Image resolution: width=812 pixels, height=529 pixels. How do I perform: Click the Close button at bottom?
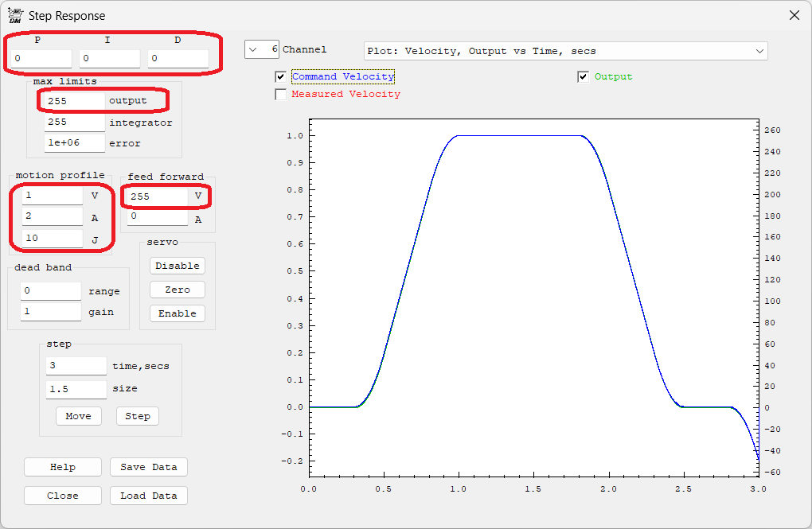[x=62, y=496]
